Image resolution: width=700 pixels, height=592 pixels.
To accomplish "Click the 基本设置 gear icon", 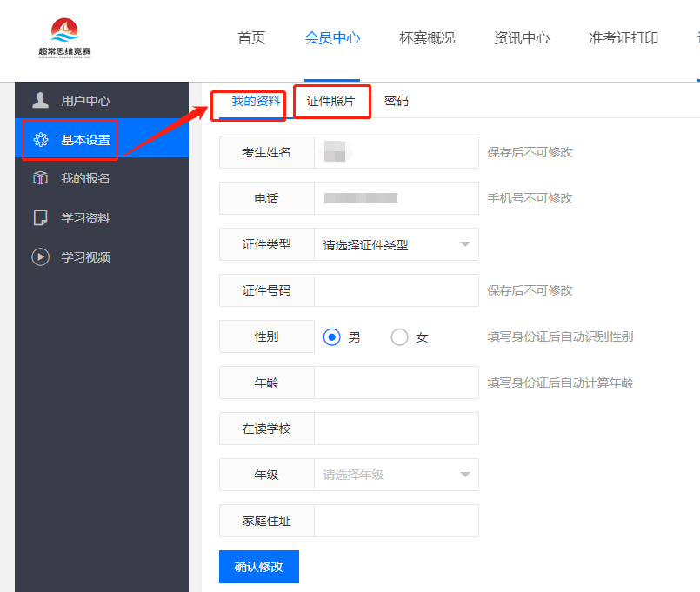I will [x=41, y=140].
